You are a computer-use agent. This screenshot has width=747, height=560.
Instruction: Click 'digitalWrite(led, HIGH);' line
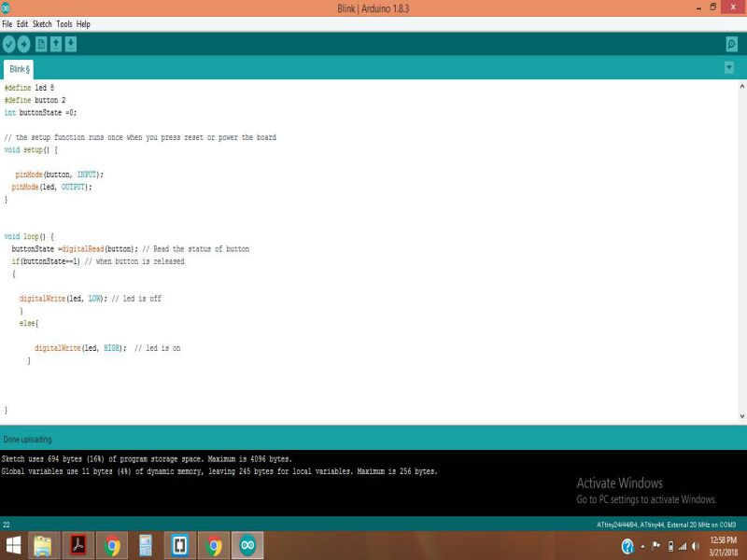(107, 347)
